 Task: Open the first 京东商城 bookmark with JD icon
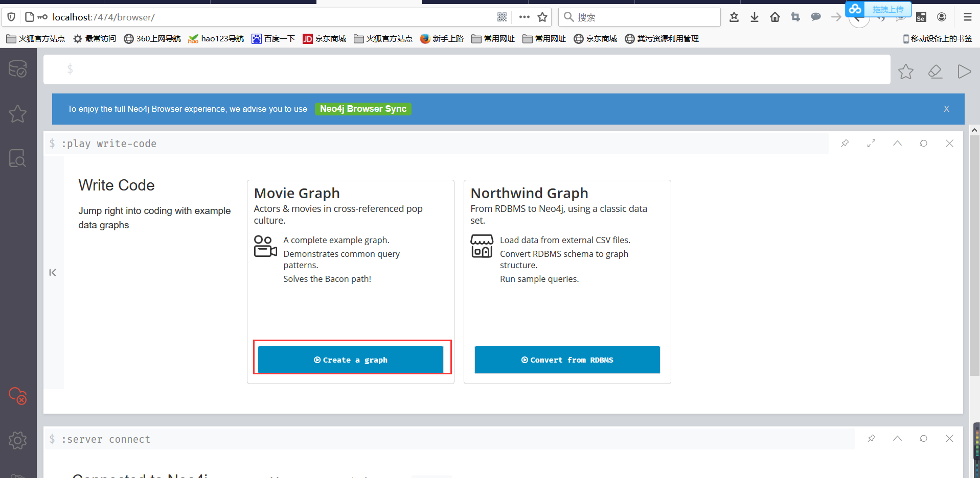pos(325,39)
